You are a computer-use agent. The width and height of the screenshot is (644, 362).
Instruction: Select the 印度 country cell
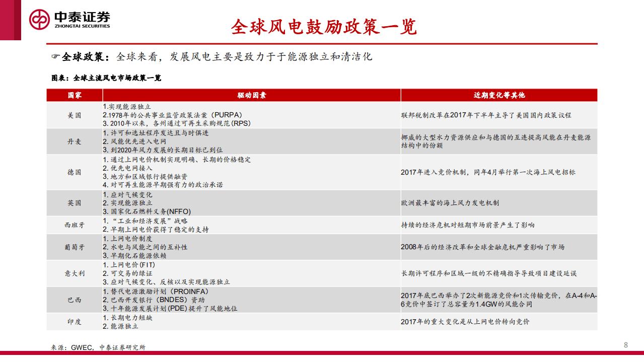[75, 322]
